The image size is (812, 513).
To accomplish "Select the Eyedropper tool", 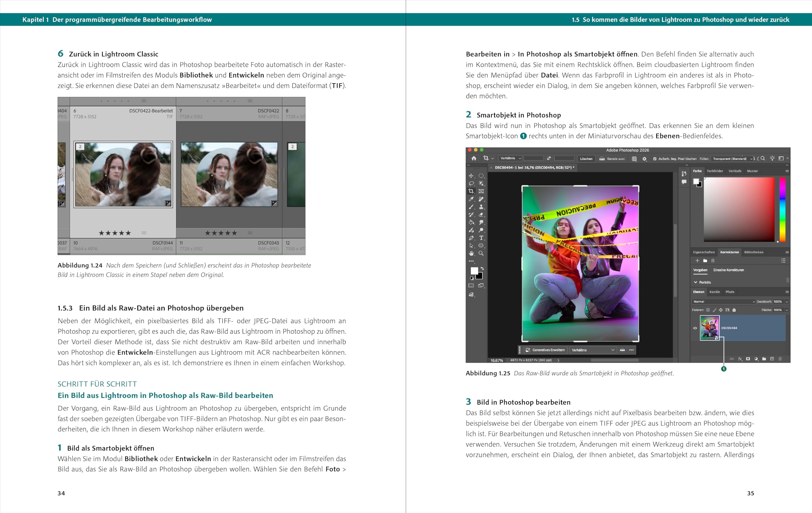I will pyautogui.click(x=471, y=199).
